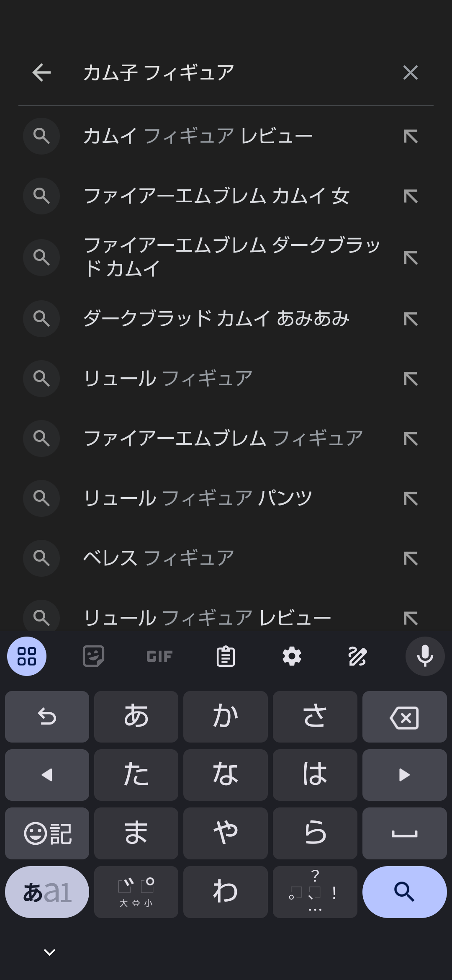This screenshot has width=452, height=980.
Task: Open the keyboard apps grid menu
Action: (27, 656)
